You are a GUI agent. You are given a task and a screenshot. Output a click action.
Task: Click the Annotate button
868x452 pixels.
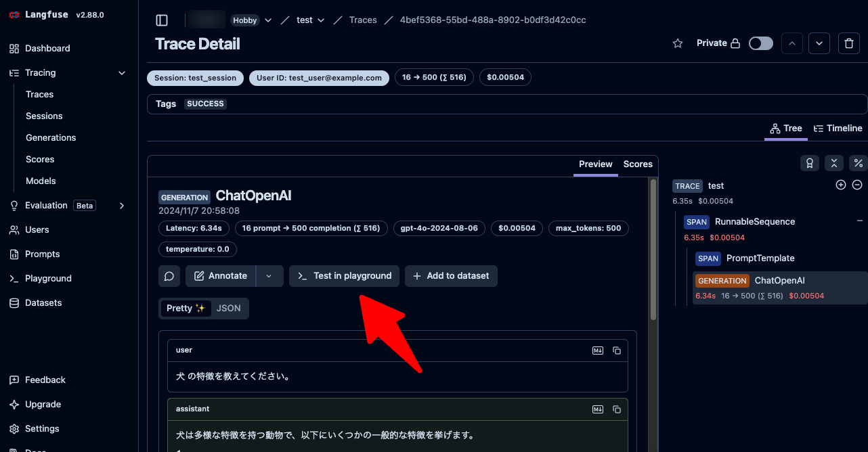point(221,276)
